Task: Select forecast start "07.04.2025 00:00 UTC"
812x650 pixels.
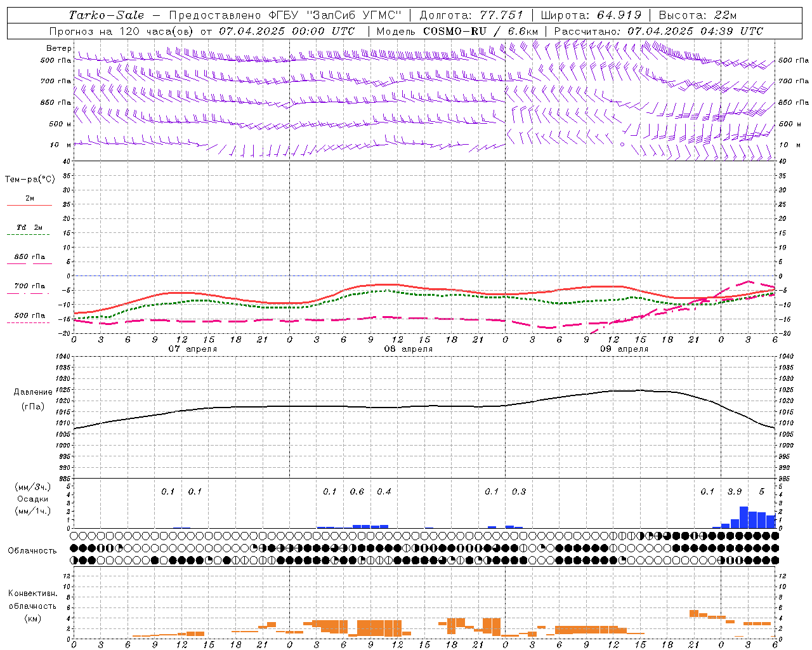Action: (x=287, y=31)
